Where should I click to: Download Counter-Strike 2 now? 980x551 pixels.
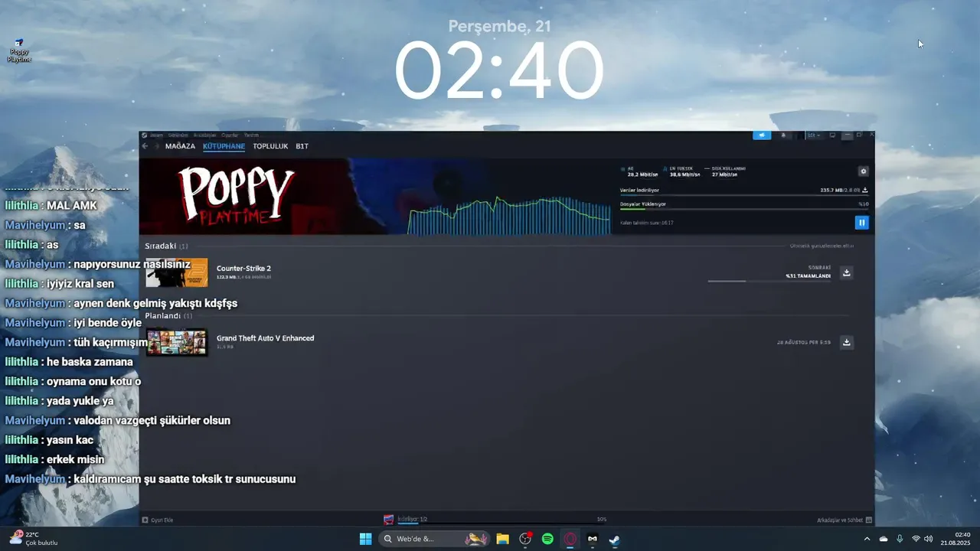(x=847, y=272)
